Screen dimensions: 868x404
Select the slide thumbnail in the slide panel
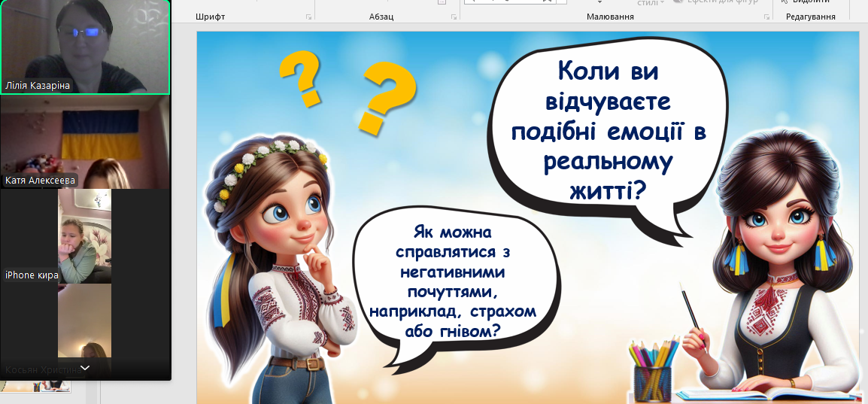[x=36, y=386]
